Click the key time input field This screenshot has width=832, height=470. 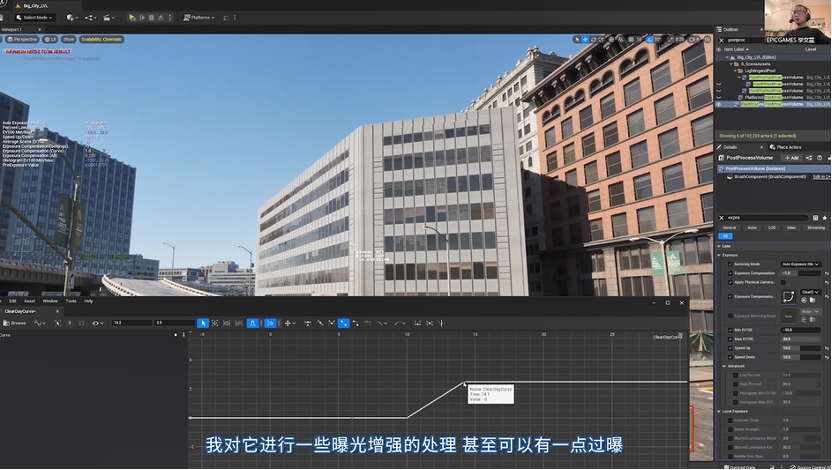[x=131, y=323]
